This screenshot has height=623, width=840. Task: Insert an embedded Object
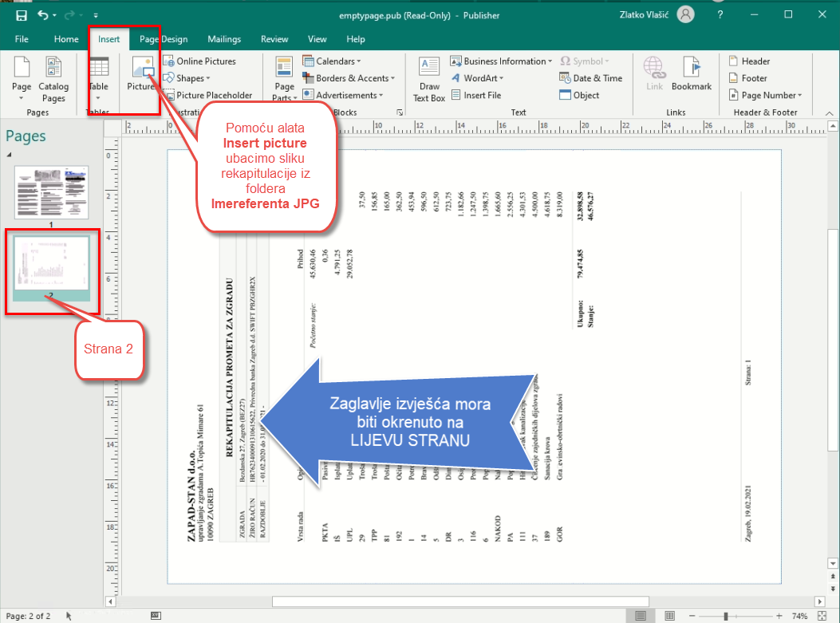579,96
